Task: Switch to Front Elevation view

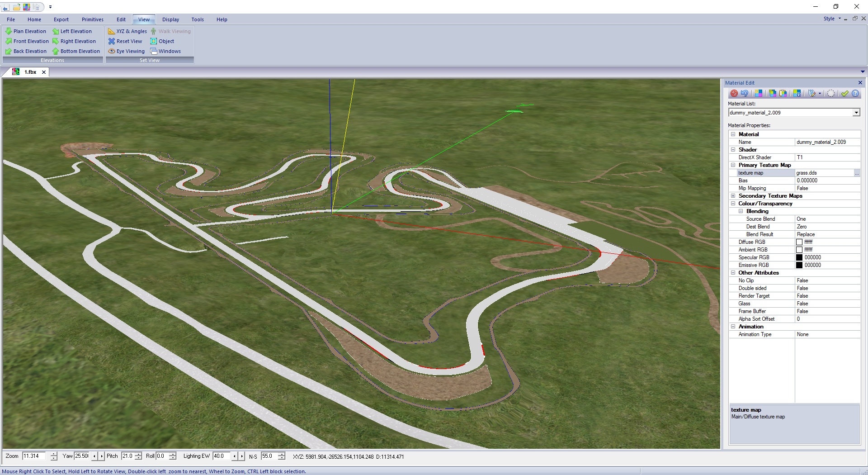Action: click(27, 41)
